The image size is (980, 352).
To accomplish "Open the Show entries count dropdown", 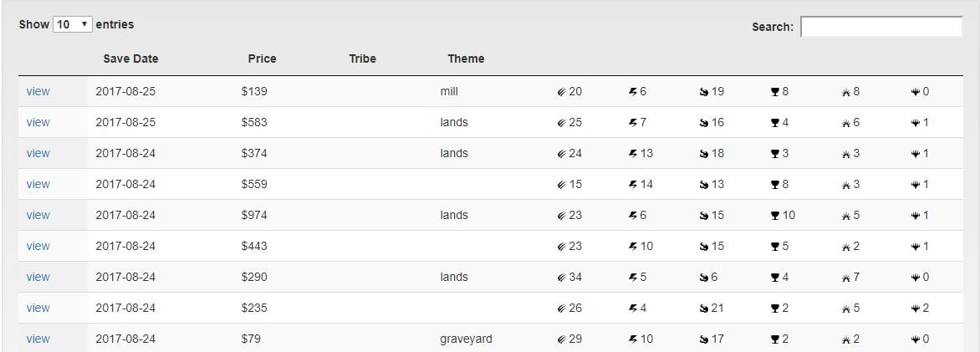I will pyautogui.click(x=73, y=24).
